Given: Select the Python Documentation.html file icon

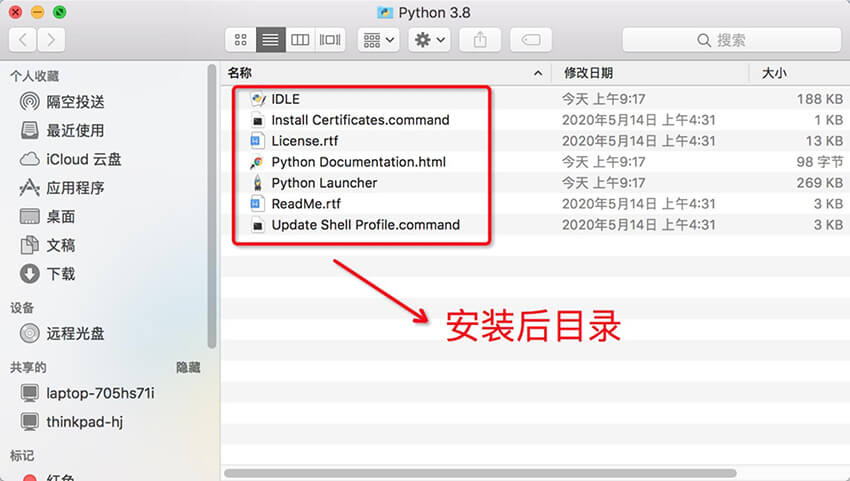Looking at the screenshot, I should click(257, 162).
